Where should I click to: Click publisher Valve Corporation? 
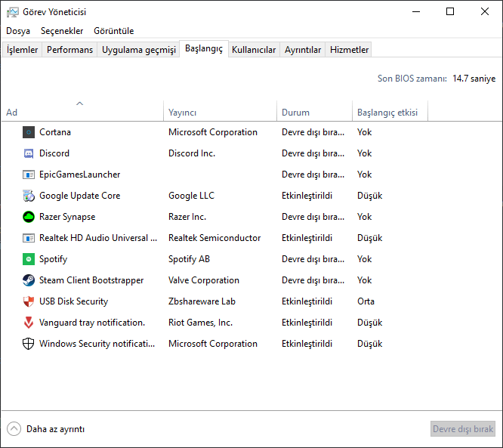tap(204, 280)
